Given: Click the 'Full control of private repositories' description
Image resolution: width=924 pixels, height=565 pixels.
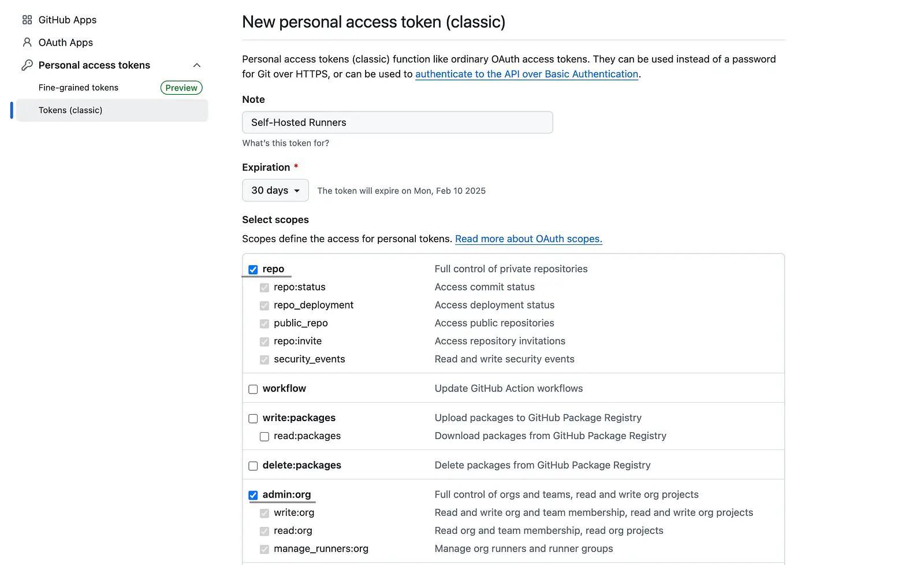Looking at the screenshot, I should coord(511,269).
